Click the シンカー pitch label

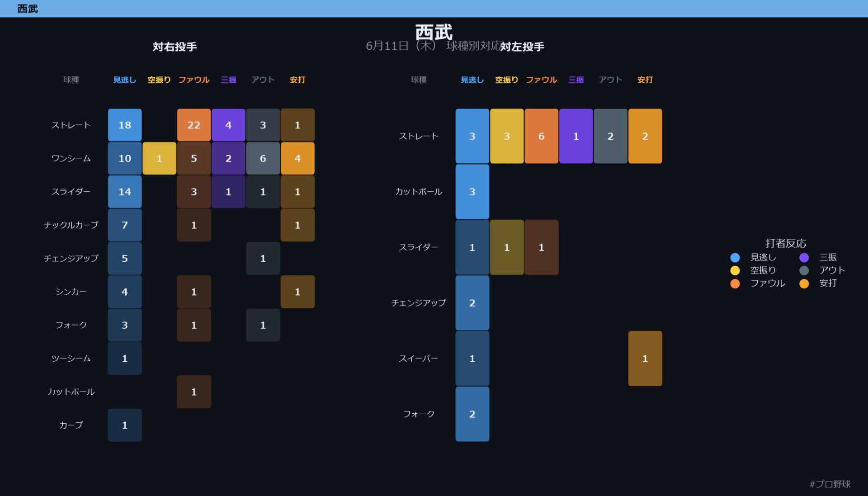coord(71,292)
